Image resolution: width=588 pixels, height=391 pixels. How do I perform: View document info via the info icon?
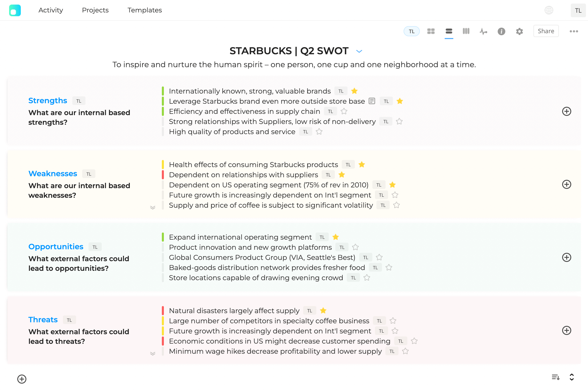pyautogui.click(x=501, y=31)
